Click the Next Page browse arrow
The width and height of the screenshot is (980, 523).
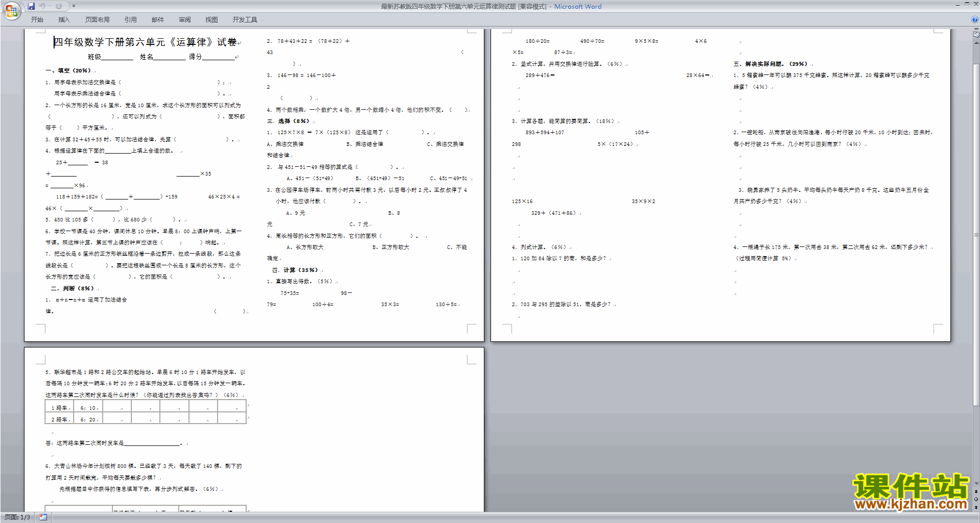(x=976, y=507)
